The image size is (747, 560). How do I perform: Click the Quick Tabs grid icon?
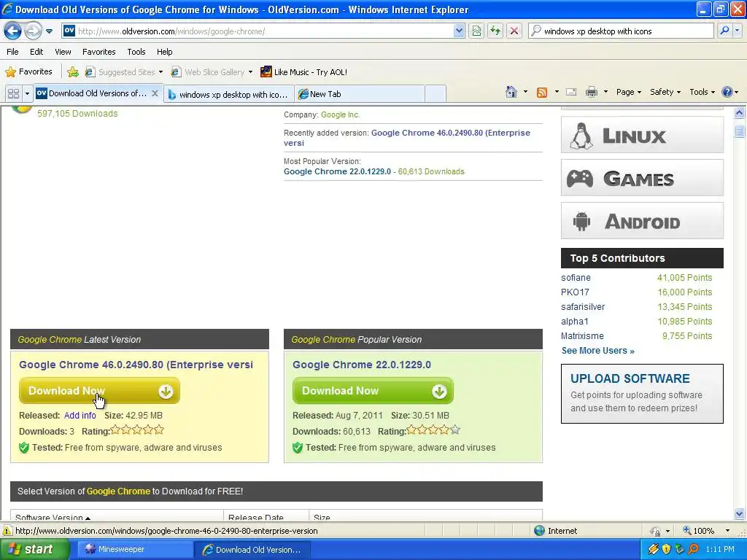13,93
